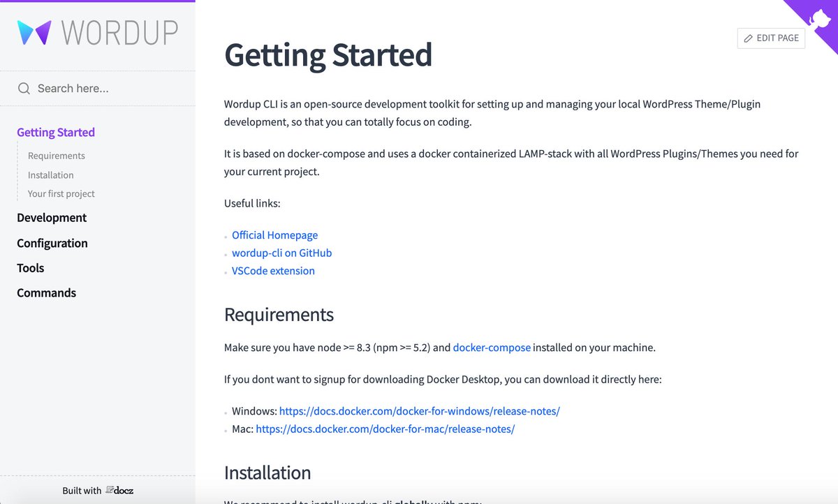Click the Installation heading in the page content
This screenshot has width=838, height=504.
(267, 473)
